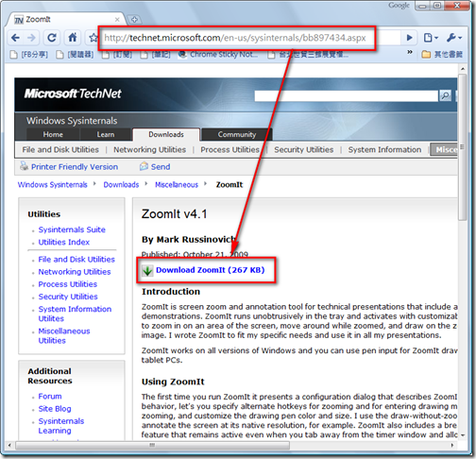This screenshot has width=476, height=459.
Task: Select the Downloads tab
Action: (166, 134)
